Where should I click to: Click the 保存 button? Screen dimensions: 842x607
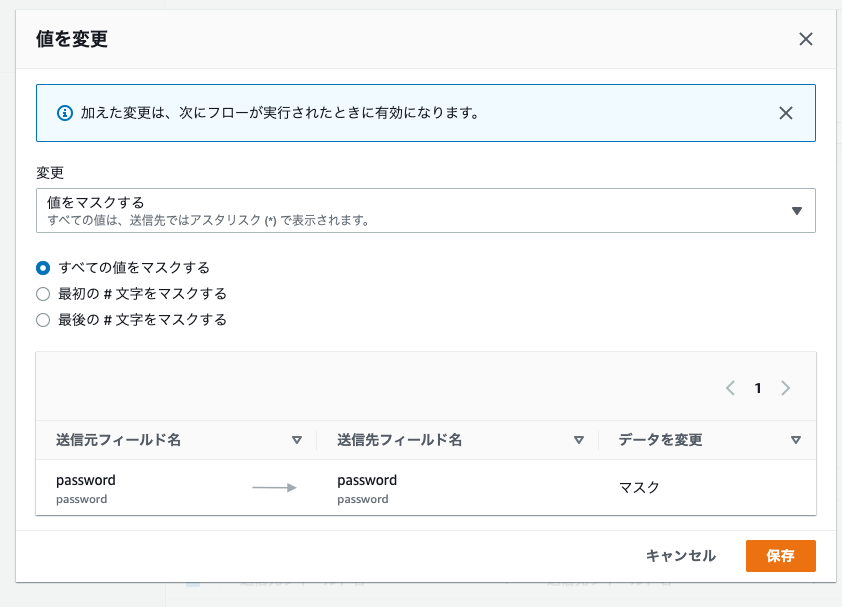coord(780,556)
